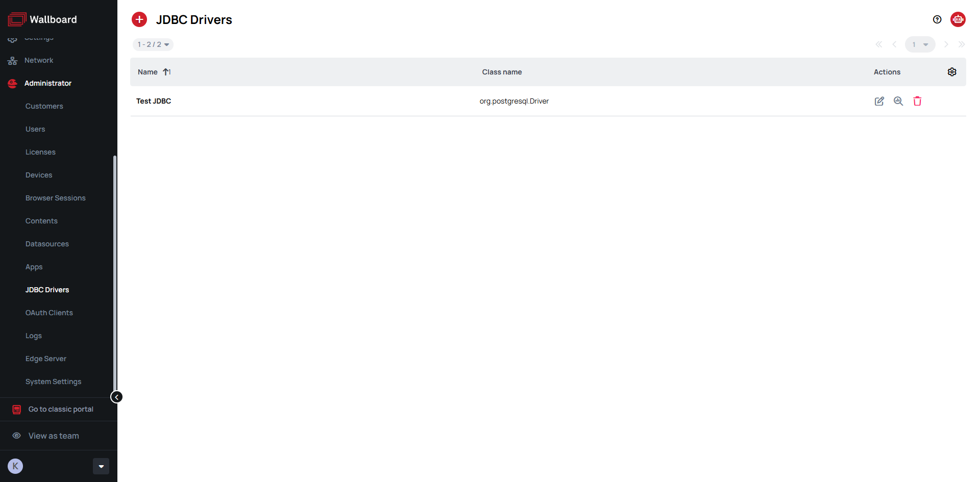This screenshot has width=980, height=482.
Task: Open audit view for Test JDBC driver
Action: pyautogui.click(x=898, y=101)
